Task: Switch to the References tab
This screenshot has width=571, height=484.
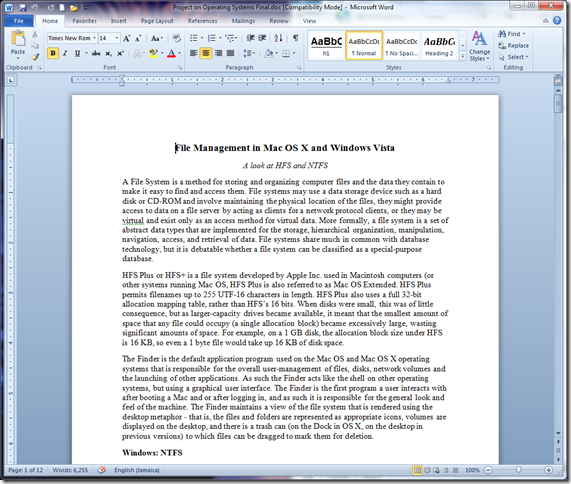Action: coord(202,21)
